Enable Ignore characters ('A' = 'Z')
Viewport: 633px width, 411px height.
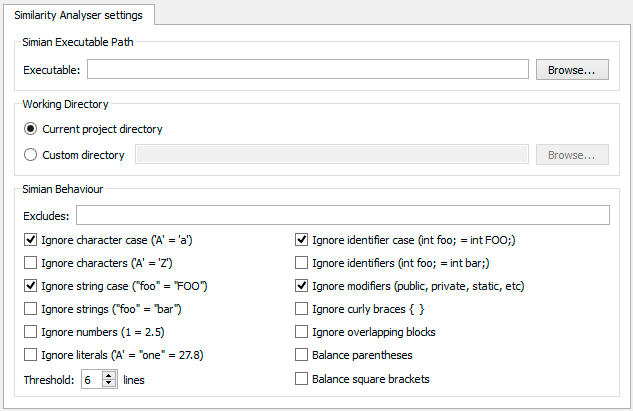pyautogui.click(x=31, y=263)
